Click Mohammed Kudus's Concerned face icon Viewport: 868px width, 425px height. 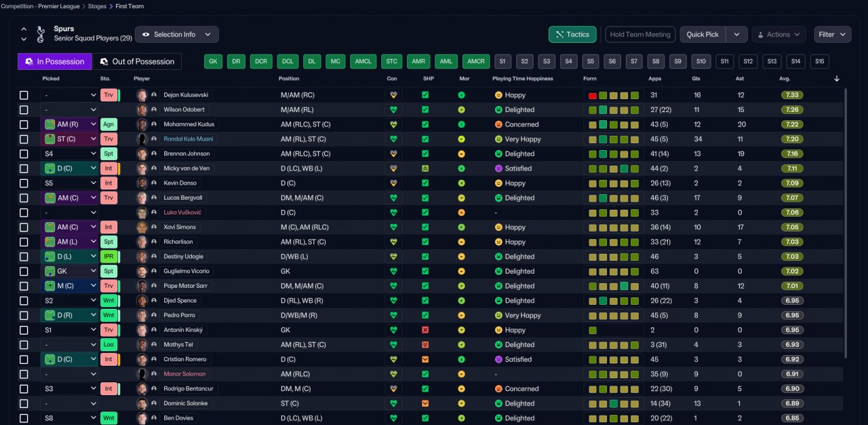[498, 124]
